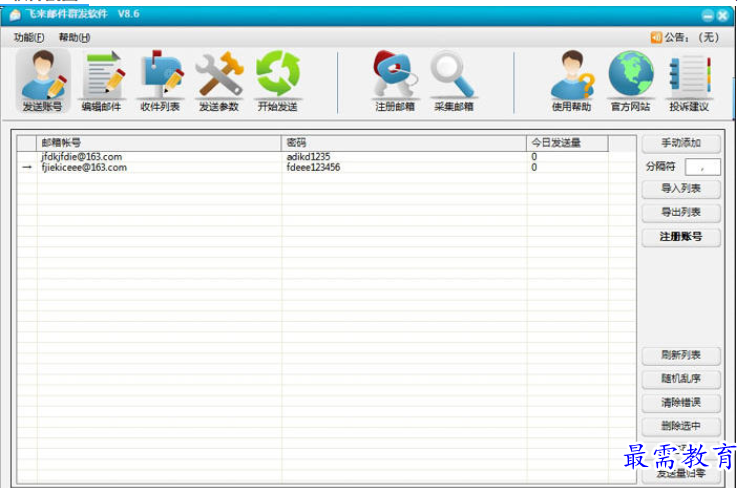
Task: Open the 功能(F) menu
Action: [x=29, y=37]
